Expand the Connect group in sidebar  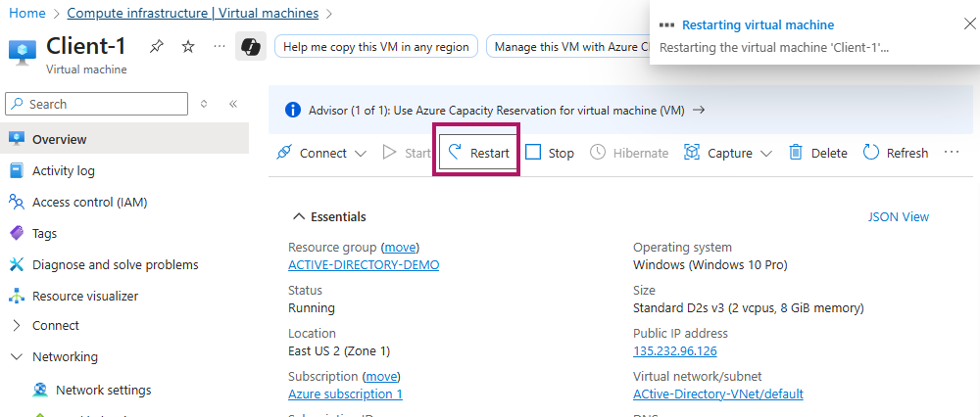tap(17, 326)
